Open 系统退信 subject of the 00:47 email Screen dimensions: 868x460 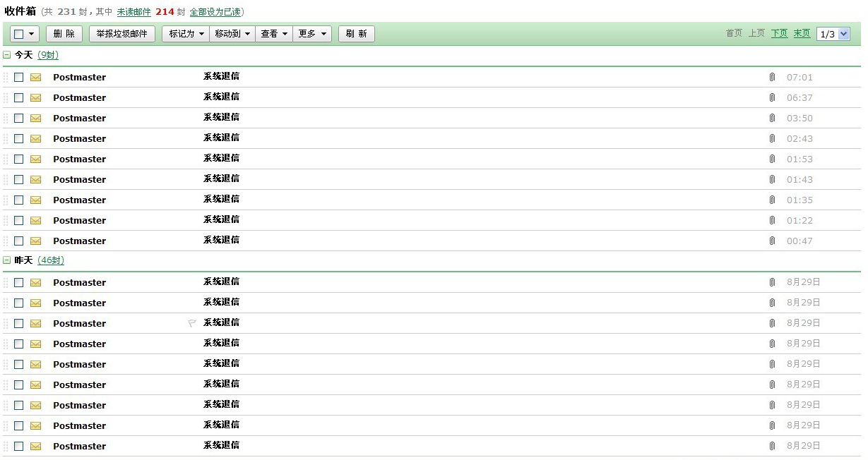click(221, 240)
